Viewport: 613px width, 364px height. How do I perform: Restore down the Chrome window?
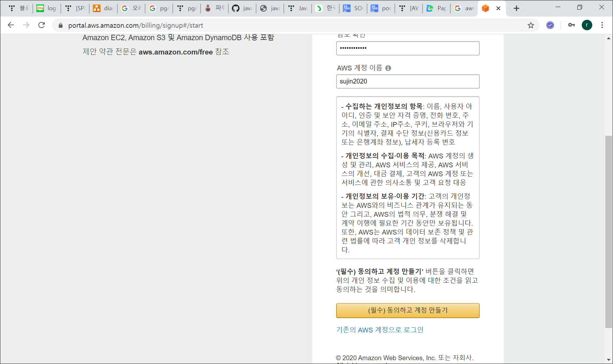580,7
